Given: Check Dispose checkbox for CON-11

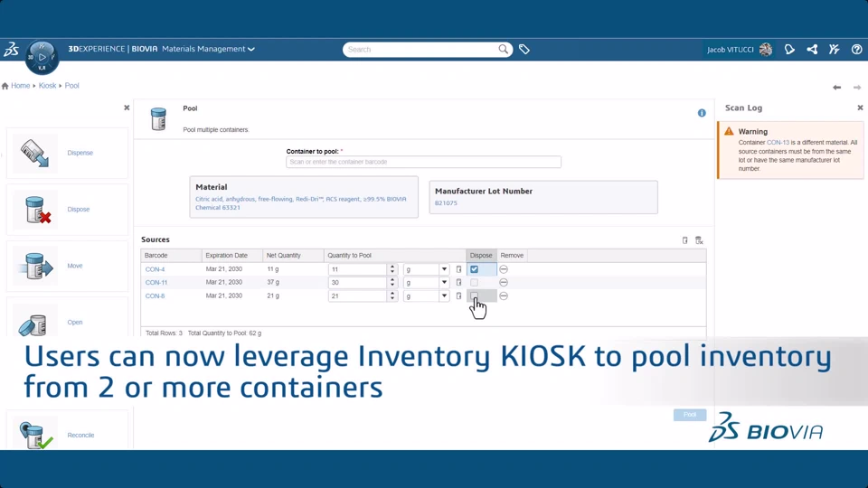Looking at the screenshot, I should tap(475, 283).
